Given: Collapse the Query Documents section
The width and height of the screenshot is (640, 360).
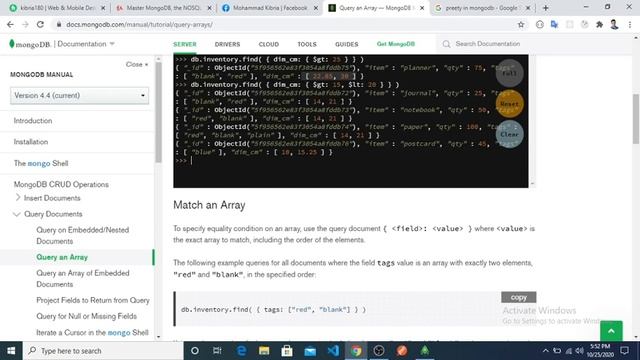Looking at the screenshot, I should [17, 214].
